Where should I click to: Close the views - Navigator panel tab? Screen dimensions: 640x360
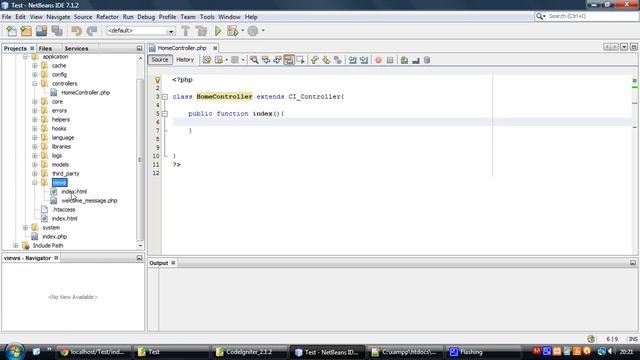(x=56, y=258)
